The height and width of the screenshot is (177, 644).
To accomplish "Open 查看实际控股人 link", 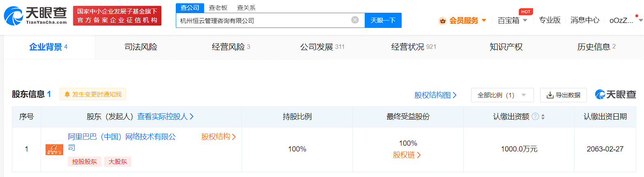I will 166,117.
